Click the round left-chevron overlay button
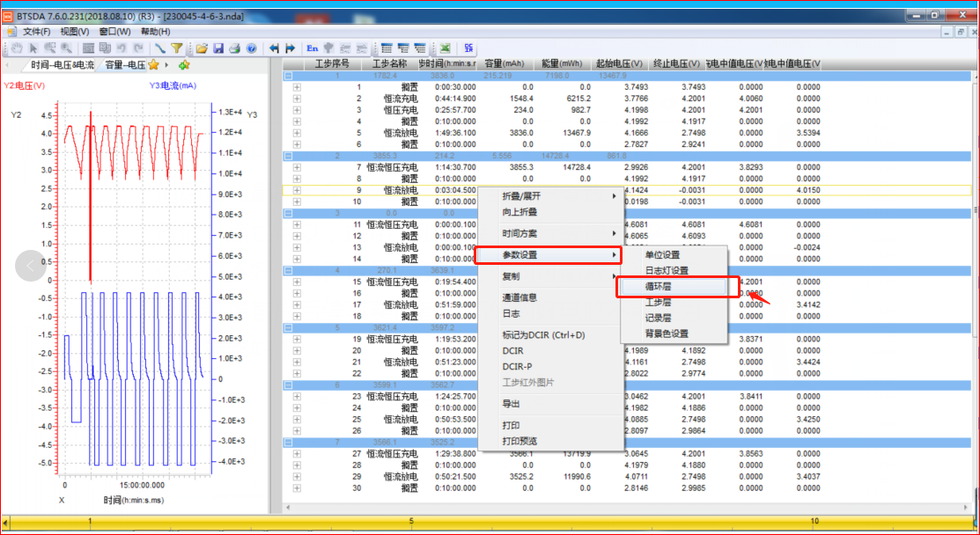980x535 pixels. pyautogui.click(x=31, y=266)
